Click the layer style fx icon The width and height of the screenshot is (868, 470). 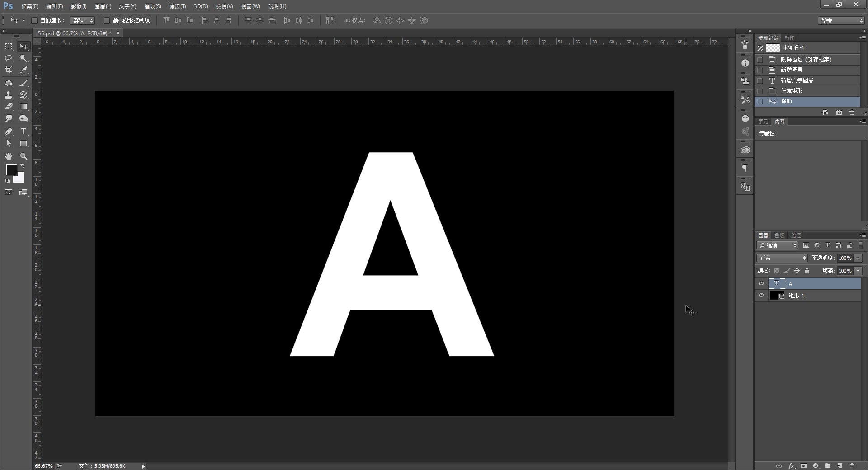coord(791,465)
